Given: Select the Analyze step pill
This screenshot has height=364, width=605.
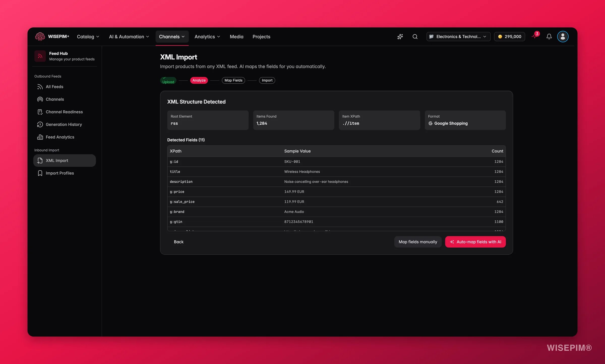Looking at the screenshot, I should 199,80.
